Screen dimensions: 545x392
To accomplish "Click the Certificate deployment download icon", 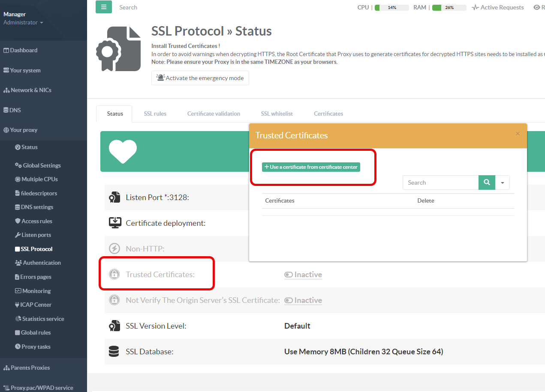I will click(114, 223).
